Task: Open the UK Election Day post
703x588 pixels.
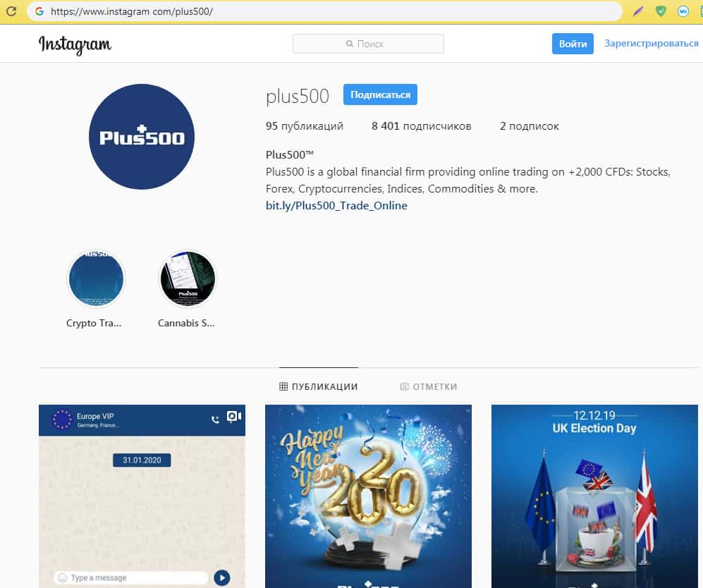Action: point(594,496)
